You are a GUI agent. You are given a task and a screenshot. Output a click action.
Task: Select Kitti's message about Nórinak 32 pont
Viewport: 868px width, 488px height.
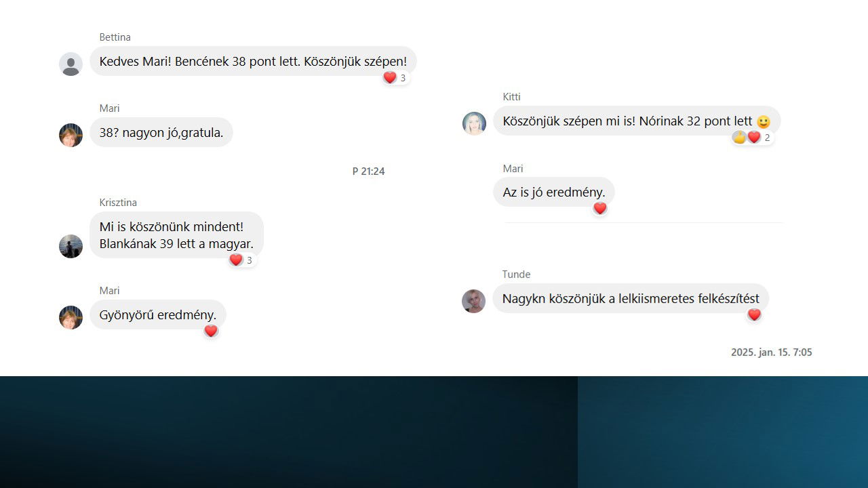click(x=637, y=121)
